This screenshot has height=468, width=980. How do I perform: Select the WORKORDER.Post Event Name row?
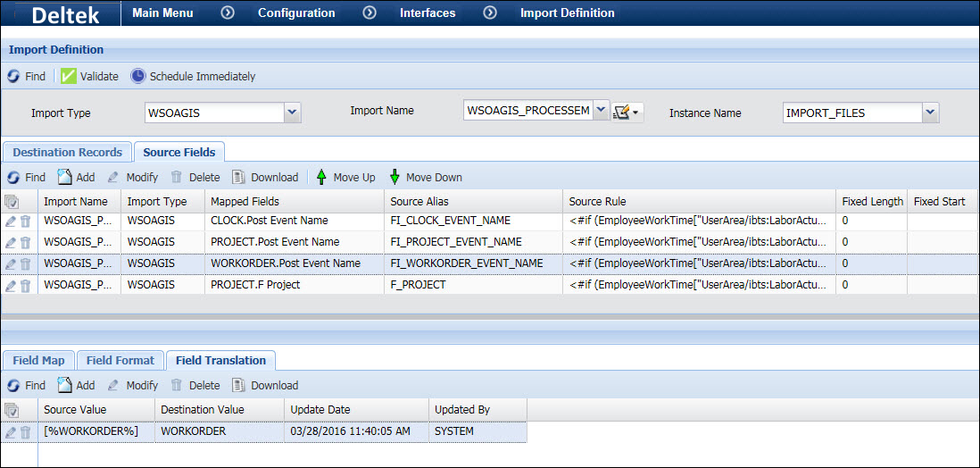pos(286,263)
